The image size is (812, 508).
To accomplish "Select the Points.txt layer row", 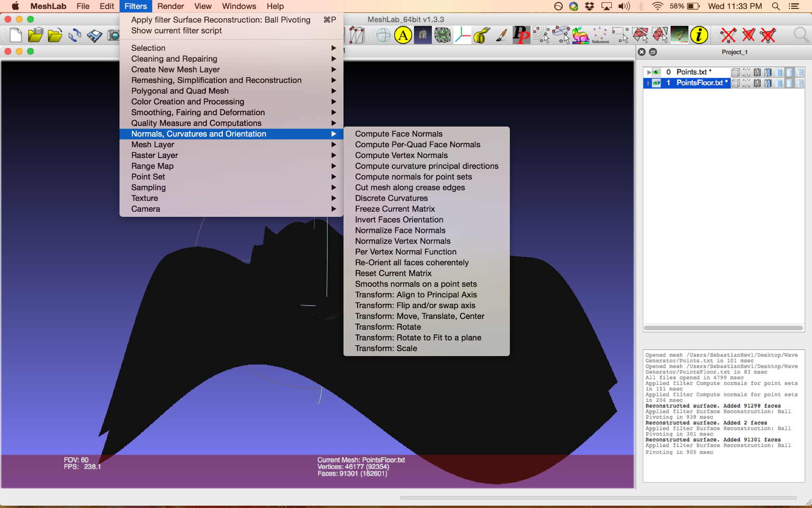I will point(724,72).
